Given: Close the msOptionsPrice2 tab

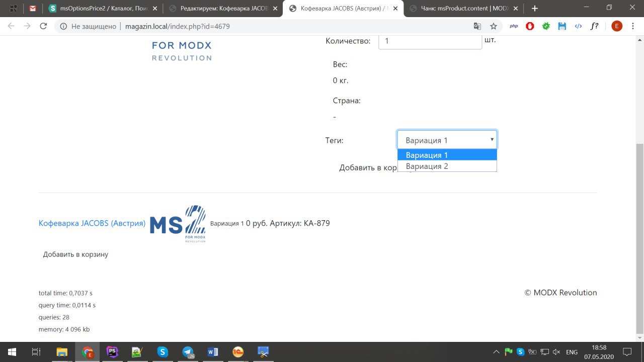Looking at the screenshot, I should coord(155,9).
